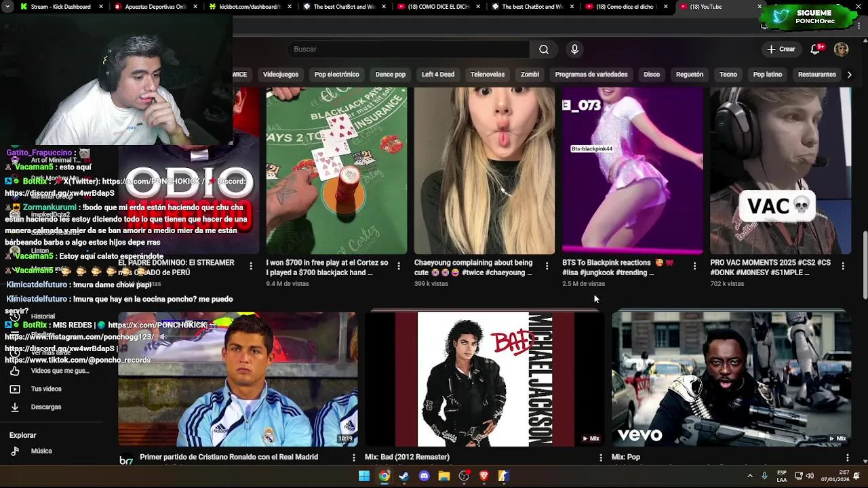The height and width of the screenshot is (488, 868).
Task: Open 'BTS To Blackpink reactions' title link
Action: click(x=618, y=268)
